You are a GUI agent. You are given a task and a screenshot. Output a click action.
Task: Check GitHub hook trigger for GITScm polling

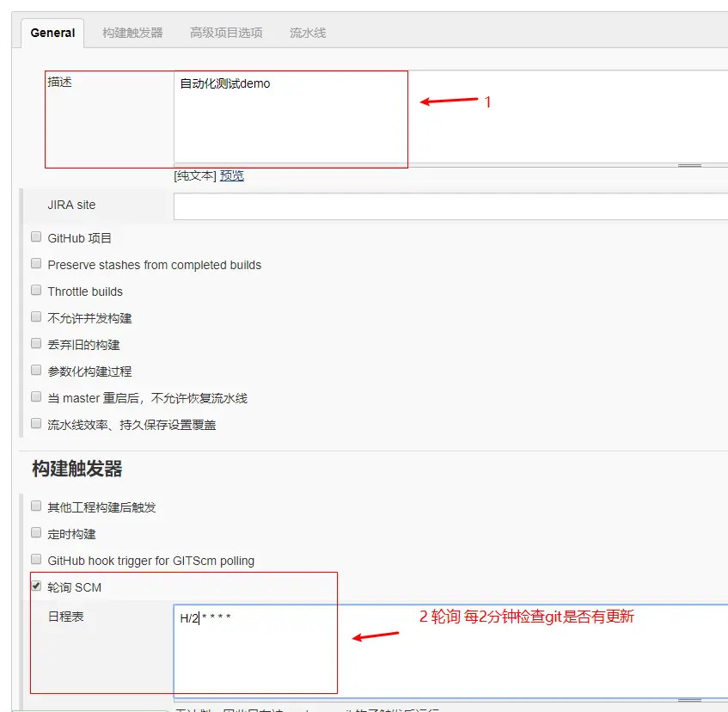point(36,559)
